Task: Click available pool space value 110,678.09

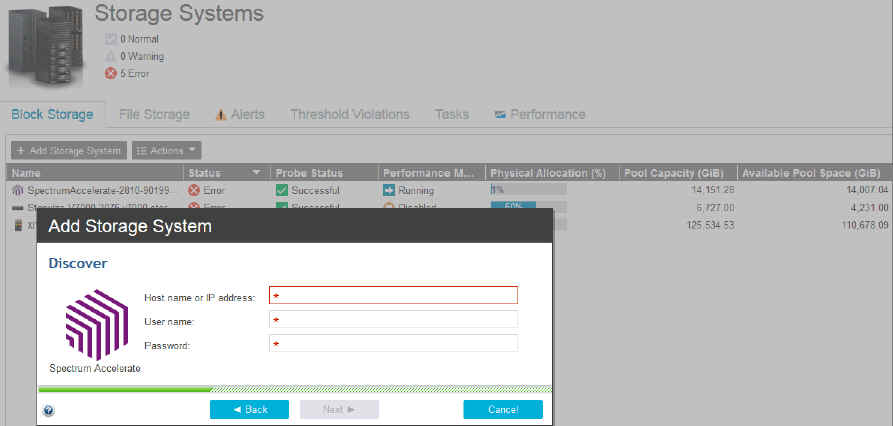Action: tap(865, 226)
